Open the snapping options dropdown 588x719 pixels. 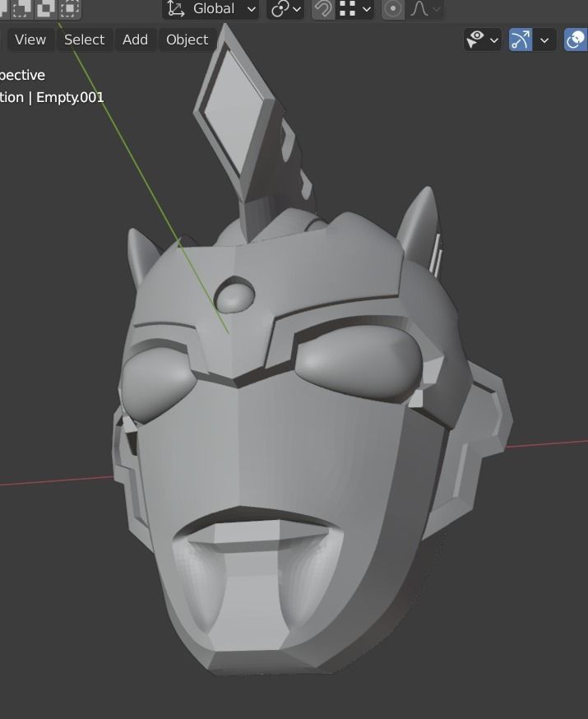tap(355, 9)
